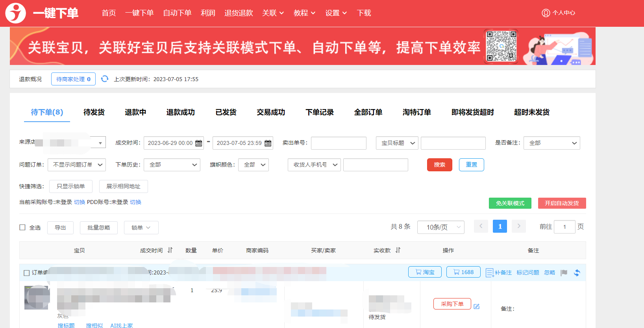Click the 卖出单号 input field
Viewport: 644px width, 328px height.
[339, 143]
